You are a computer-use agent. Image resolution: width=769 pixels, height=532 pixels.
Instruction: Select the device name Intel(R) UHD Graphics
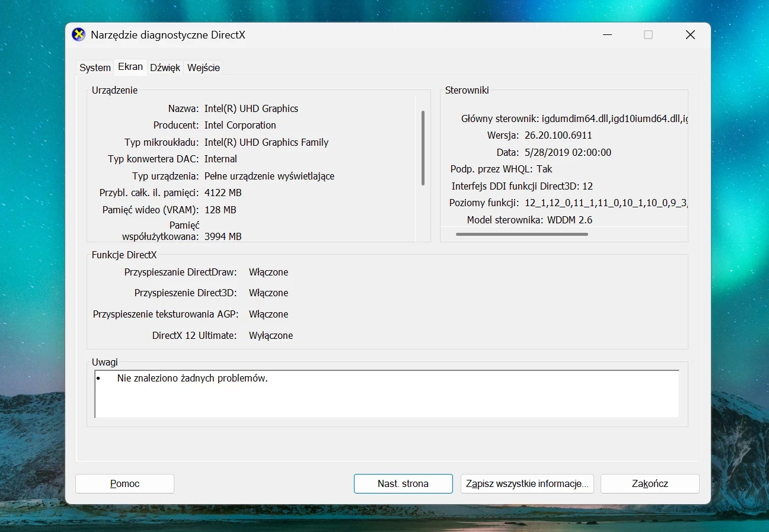[251, 108]
